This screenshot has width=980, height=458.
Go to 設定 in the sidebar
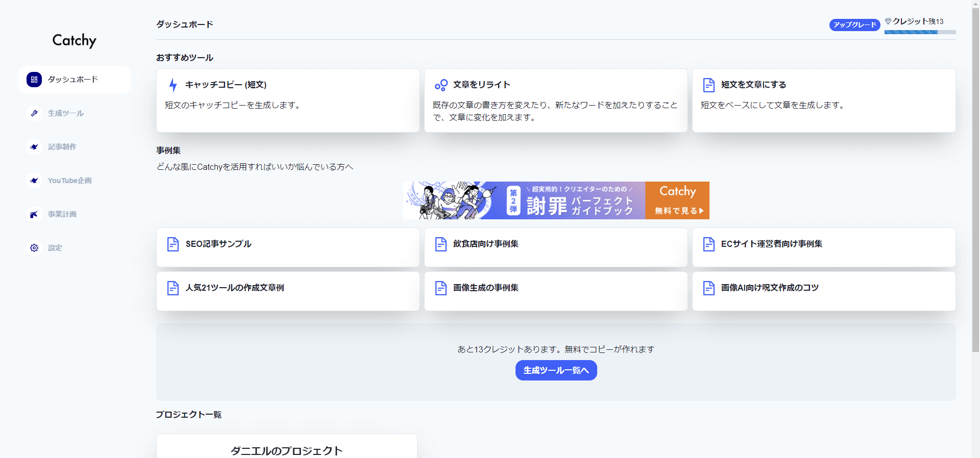[55, 248]
